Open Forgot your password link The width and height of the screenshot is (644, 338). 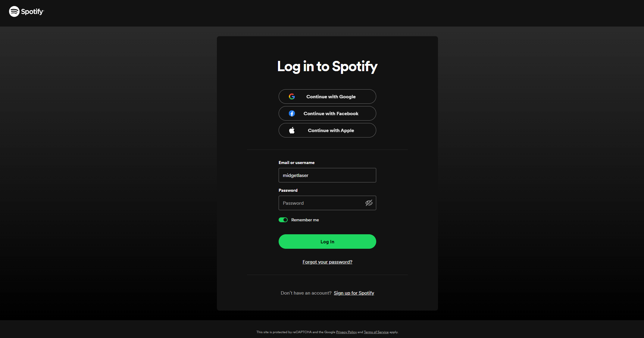pyautogui.click(x=327, y=262)
